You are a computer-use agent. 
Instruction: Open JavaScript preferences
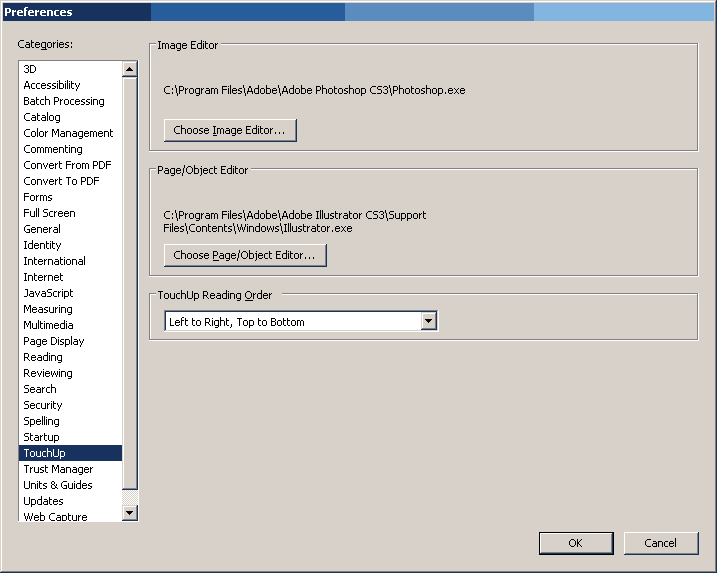tap(70, 293)
